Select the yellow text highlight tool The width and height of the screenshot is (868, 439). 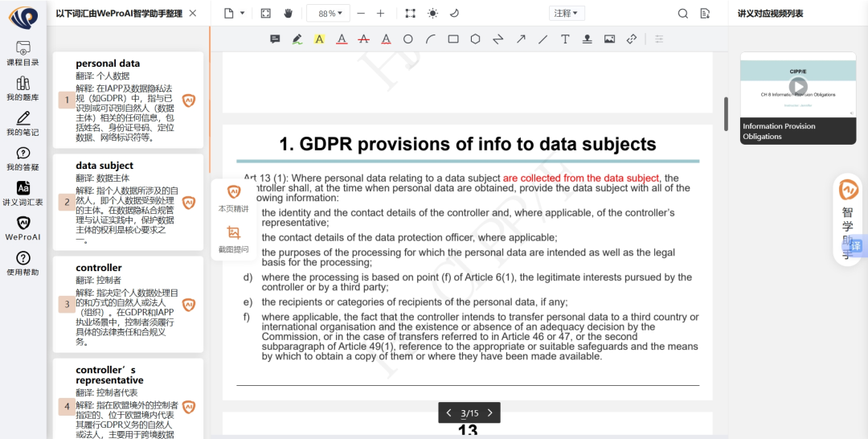(319, 39)
